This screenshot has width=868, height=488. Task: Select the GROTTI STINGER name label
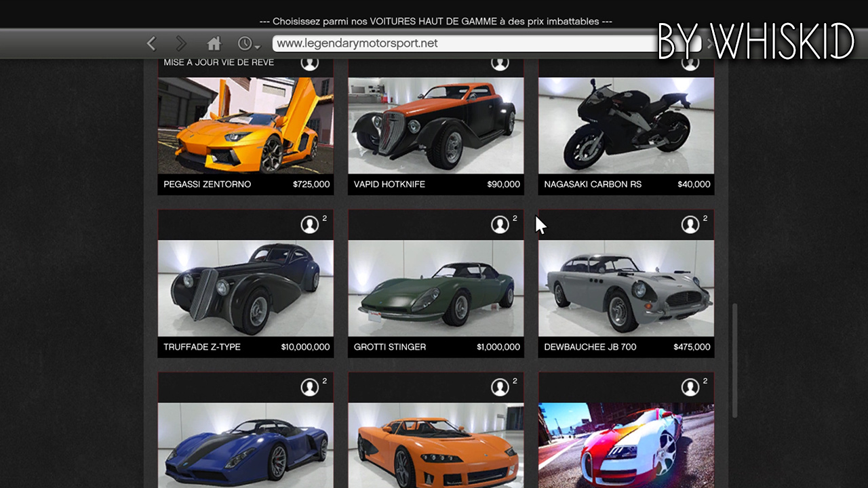coord(390,347)
